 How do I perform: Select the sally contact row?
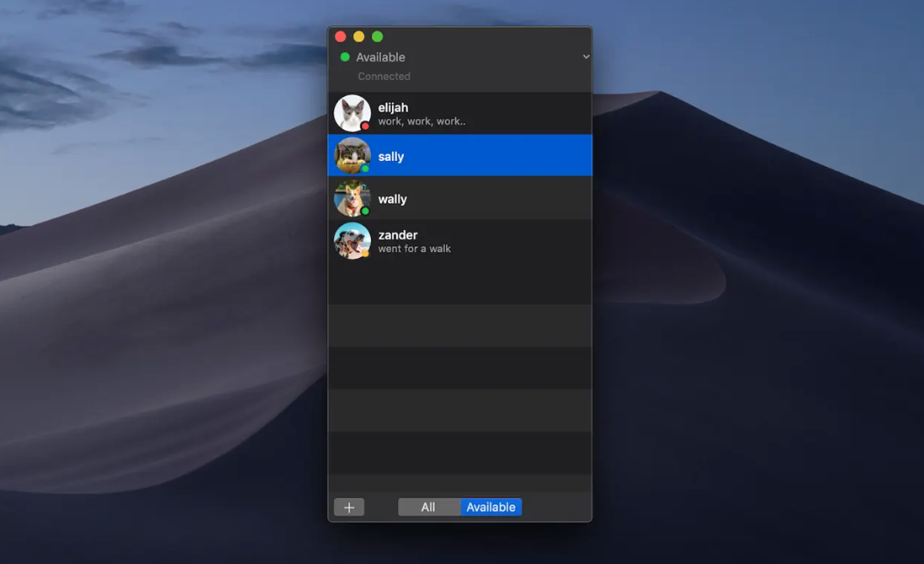[459, 155]
